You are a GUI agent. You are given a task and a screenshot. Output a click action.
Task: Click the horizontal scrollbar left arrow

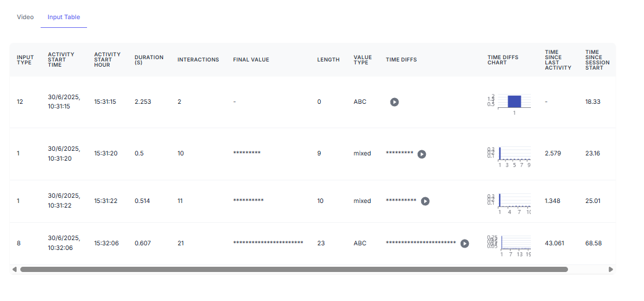pos(15,269)
